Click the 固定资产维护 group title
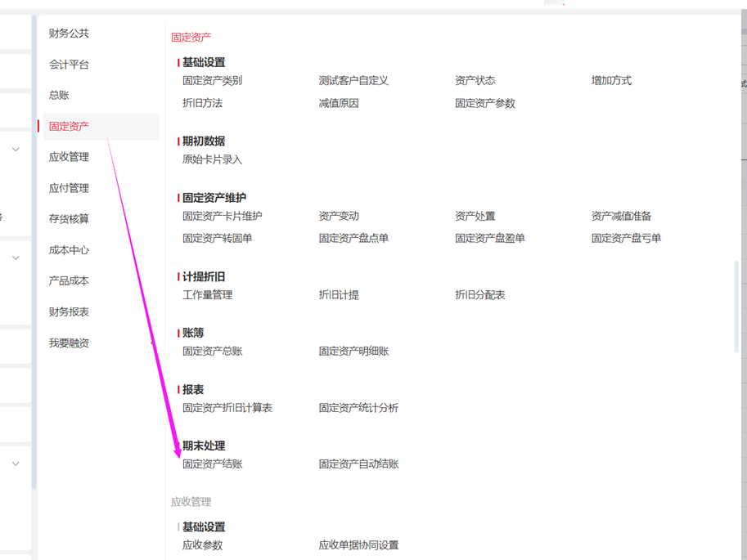747x560 pixels. [x=214, y=198]
